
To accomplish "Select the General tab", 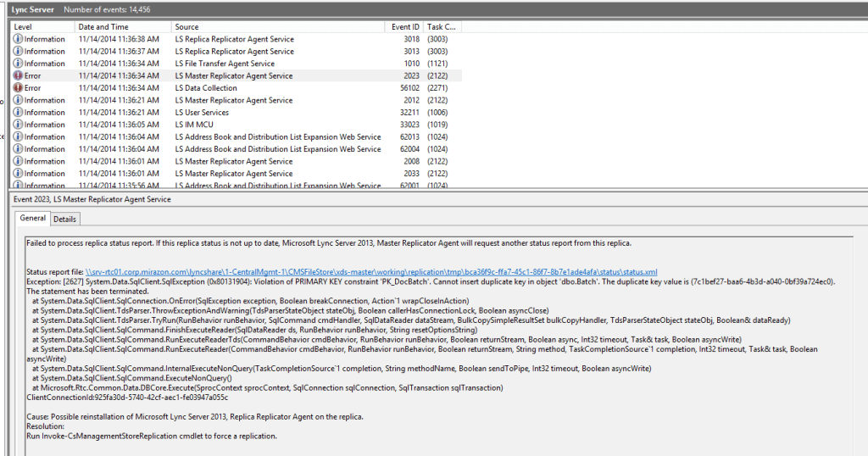I will (x=33, y=218).
